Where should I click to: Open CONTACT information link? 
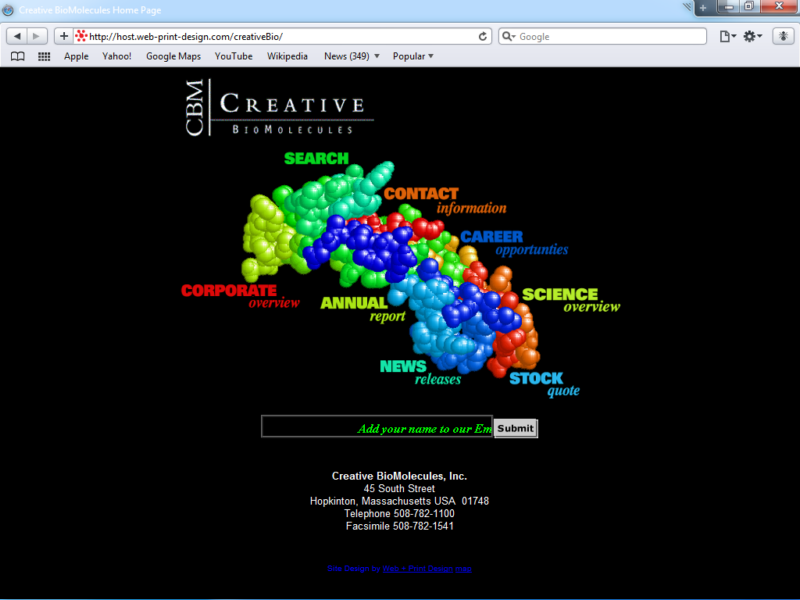click(x=445, y=201)
